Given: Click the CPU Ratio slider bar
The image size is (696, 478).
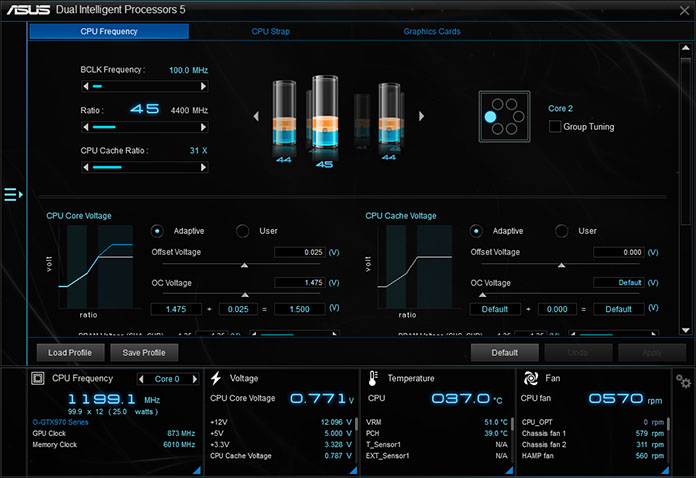Looking at the screenshot, I should (145, 127).
